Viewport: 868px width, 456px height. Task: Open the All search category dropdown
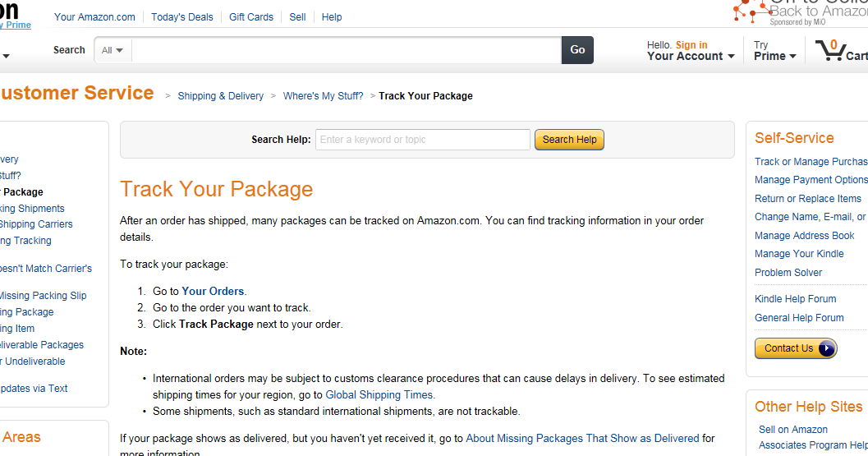(113, 50)
